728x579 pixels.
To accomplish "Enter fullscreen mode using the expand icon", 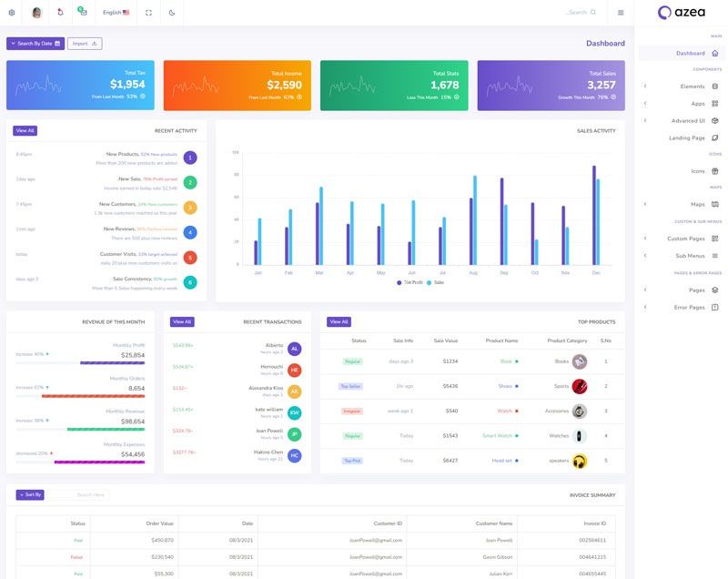I will click(148, 13).
